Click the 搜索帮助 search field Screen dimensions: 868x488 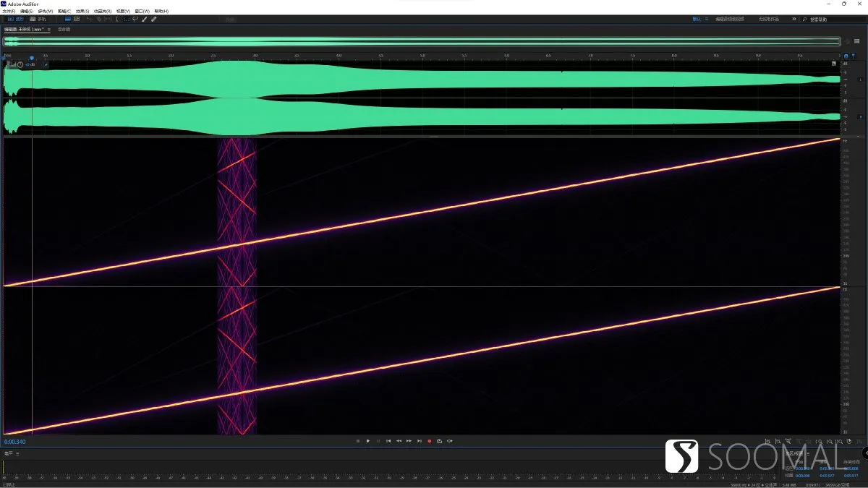(833, 19)
